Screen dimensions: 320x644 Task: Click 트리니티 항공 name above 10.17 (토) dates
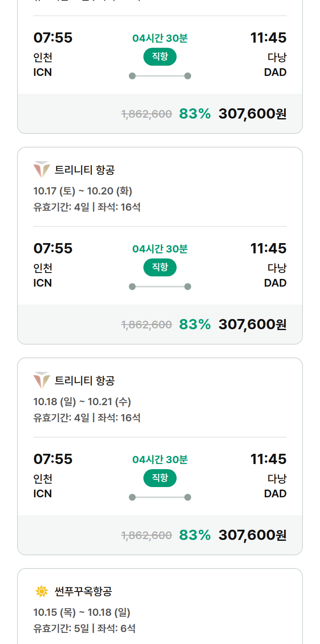[x=85, y=170]
